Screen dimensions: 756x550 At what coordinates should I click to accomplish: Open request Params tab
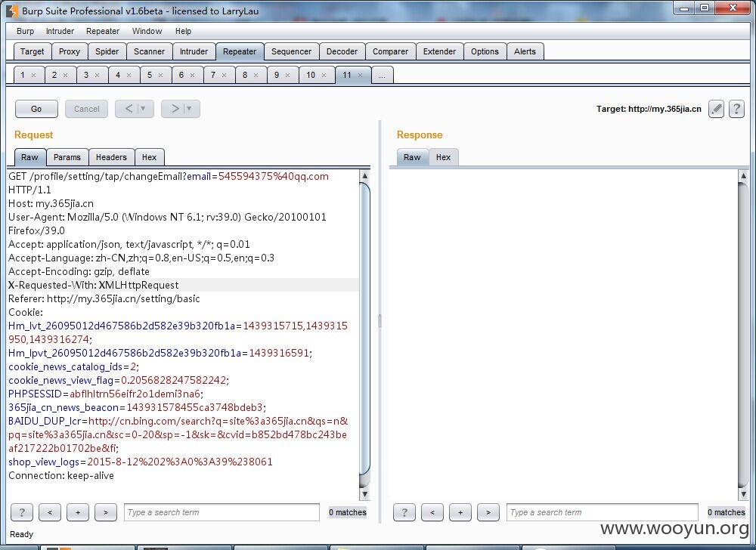click(x=67, y=157)
